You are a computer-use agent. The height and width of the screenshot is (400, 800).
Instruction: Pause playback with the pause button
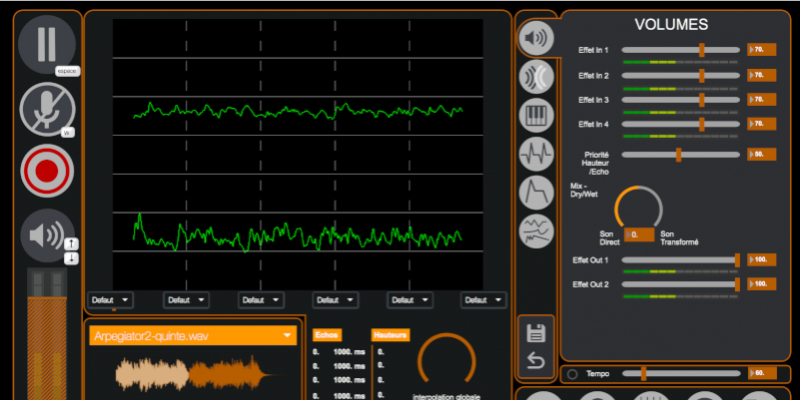click(x=47, y=45)
